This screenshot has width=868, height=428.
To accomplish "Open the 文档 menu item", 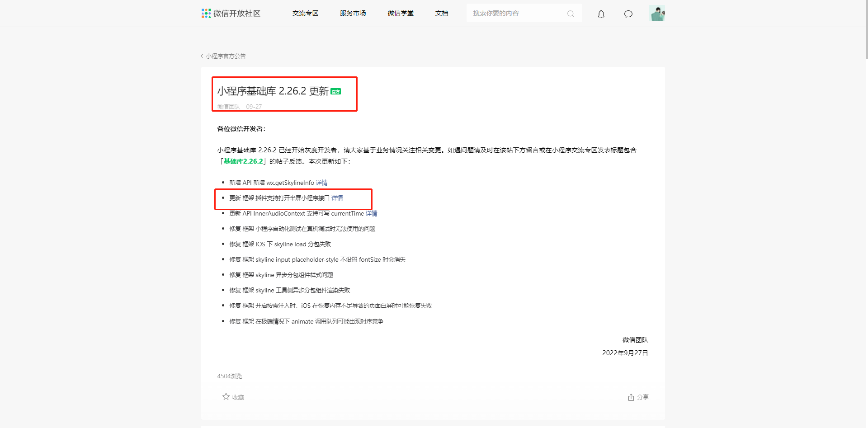I will click(442, 14).
